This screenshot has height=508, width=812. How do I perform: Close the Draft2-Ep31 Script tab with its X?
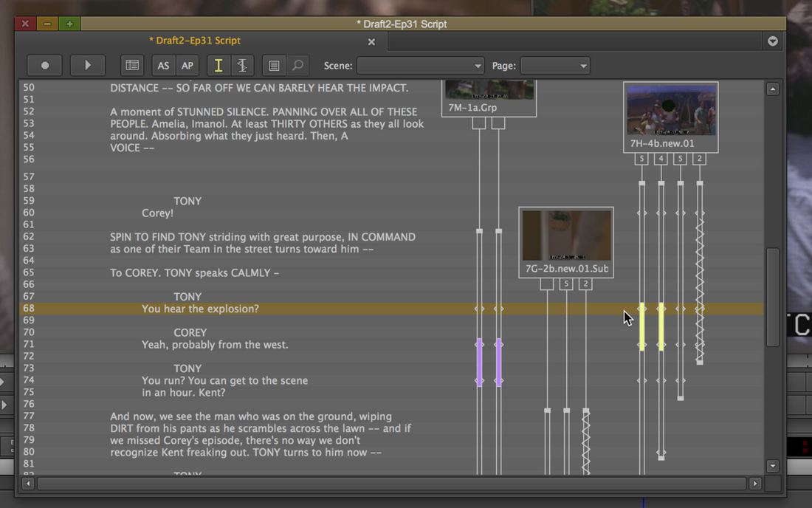tap(371, 41)
